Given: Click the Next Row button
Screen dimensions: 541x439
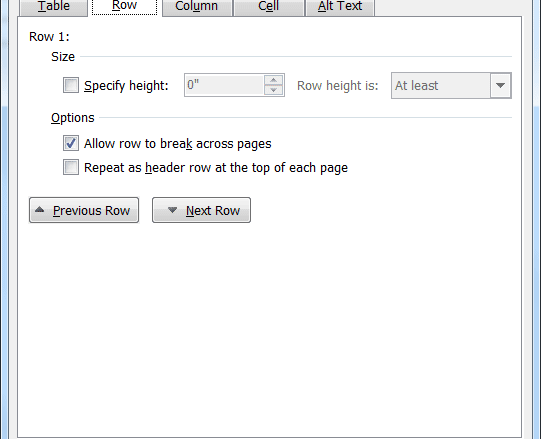Looking at the screenshot, I should tap(201, 210).
